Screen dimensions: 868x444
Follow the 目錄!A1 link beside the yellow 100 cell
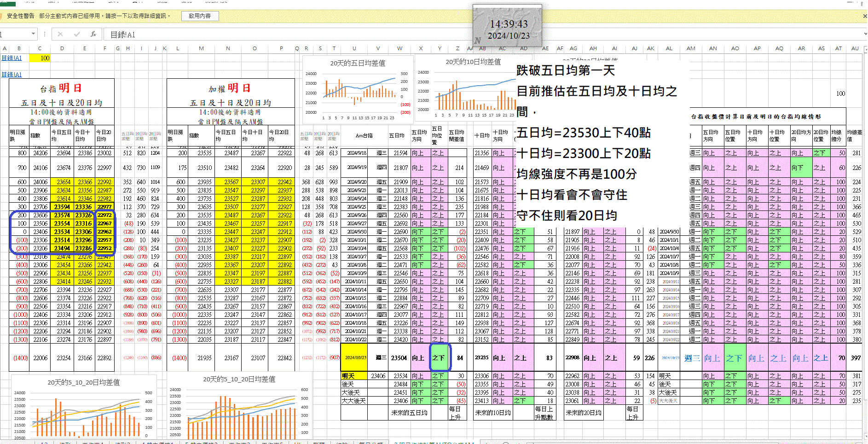click(12, 58)
